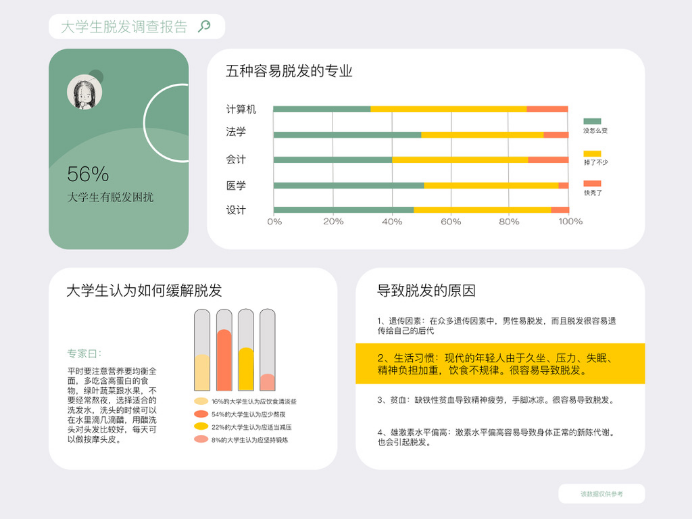This screenshot has width=692, height=519.
Task: Pick the yellow 掉了不少 legend swatch
Action: [x=592, y=154]
